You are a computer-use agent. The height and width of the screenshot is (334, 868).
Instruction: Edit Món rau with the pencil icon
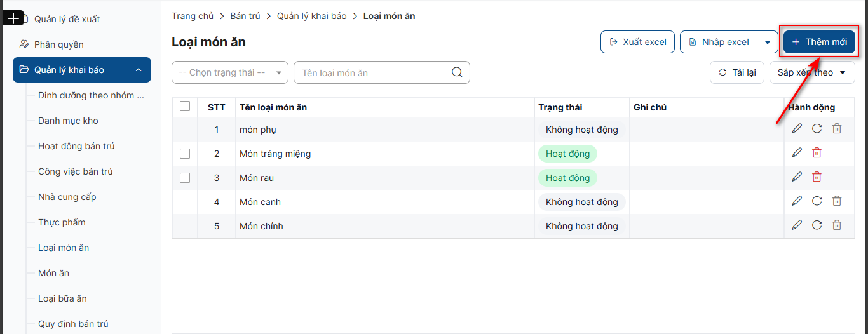point(797,177)
